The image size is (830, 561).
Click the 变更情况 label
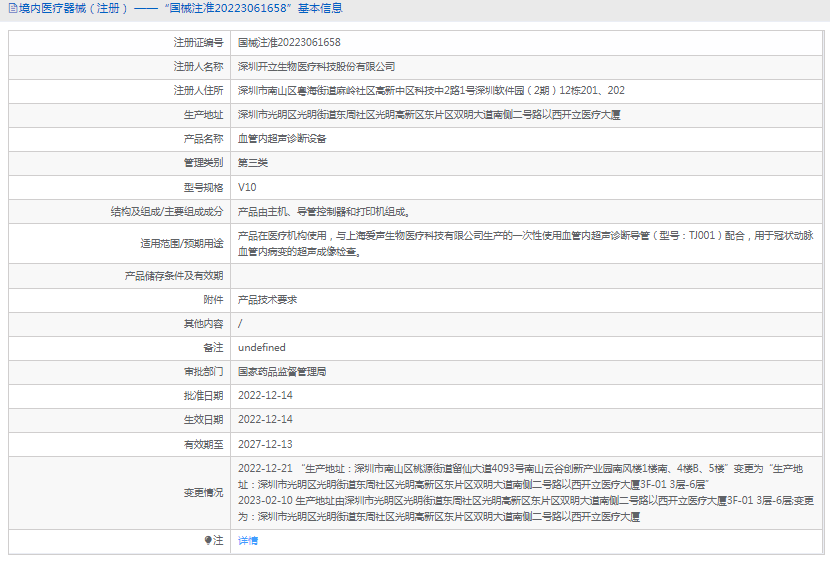click(203, 493)
